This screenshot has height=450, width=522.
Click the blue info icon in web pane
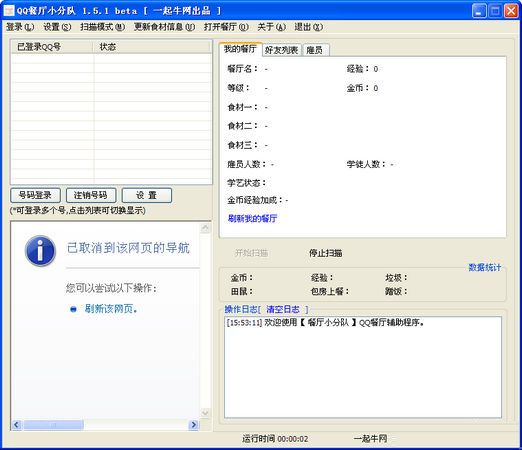click(40, 251)
